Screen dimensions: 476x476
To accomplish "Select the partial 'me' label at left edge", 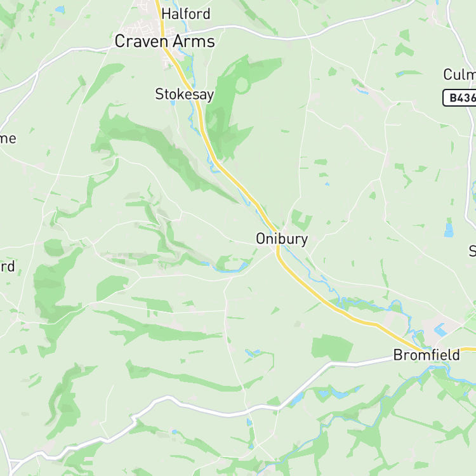I will [x=8, y=139].
